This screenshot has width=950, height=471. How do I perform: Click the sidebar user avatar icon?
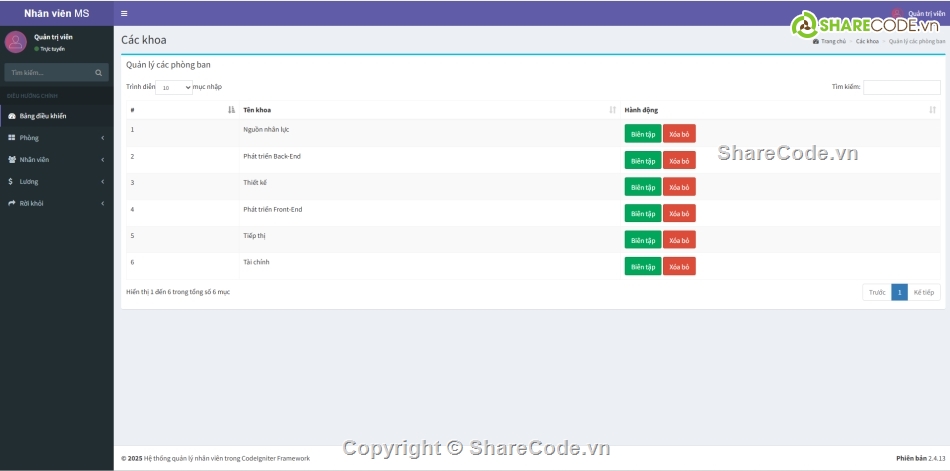(16, 42)
